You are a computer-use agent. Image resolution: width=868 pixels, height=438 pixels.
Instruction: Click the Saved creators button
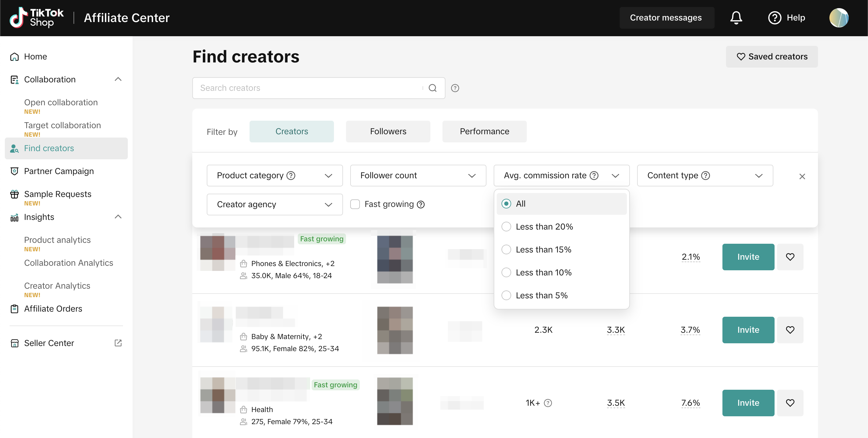click(x=772, y=57)
